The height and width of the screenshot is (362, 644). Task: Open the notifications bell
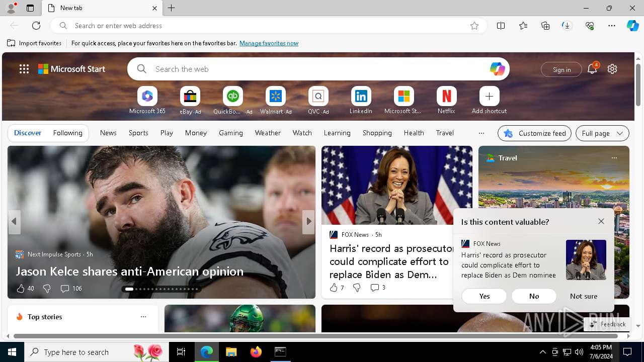pos(592,69)
